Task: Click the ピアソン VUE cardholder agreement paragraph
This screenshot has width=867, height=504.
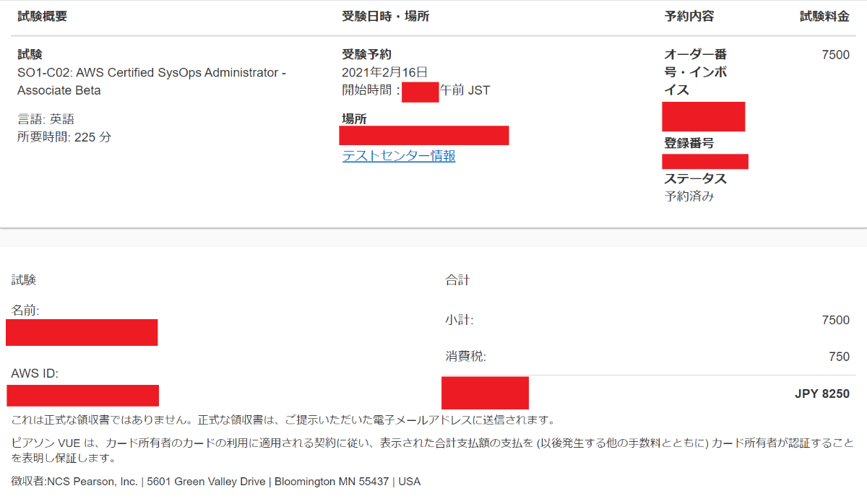Action: [433, 450]
